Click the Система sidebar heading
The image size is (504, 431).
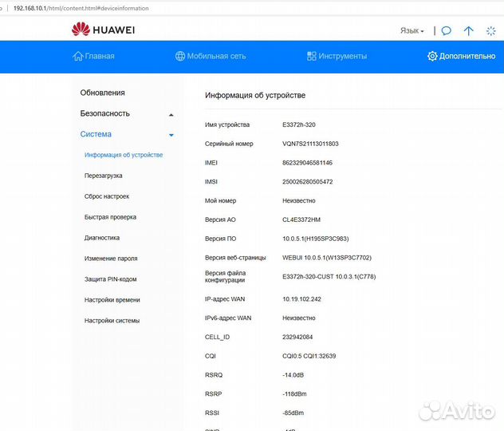point(96,134)
